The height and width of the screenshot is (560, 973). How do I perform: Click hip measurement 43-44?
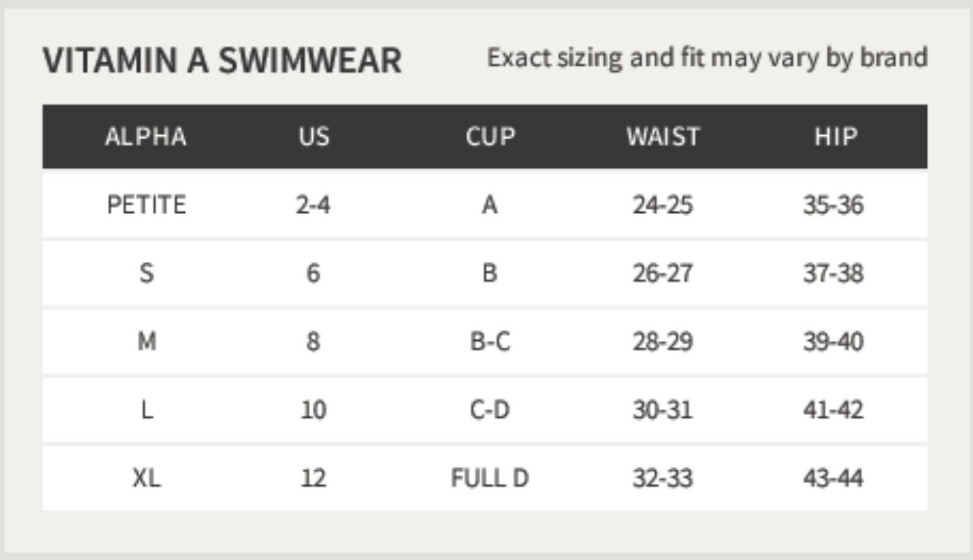[x=834, y=478]
